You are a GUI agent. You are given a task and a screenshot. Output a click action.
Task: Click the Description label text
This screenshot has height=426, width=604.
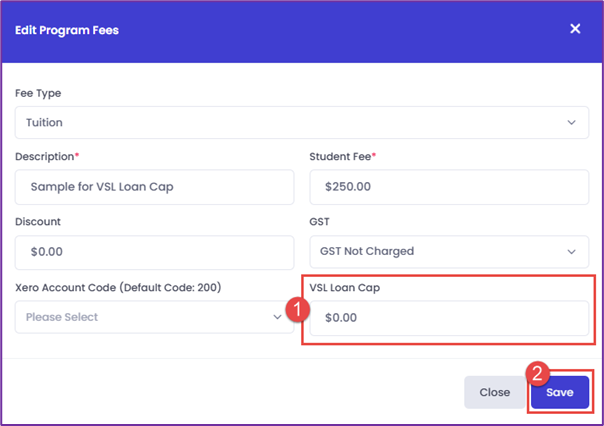click(44, 157)
